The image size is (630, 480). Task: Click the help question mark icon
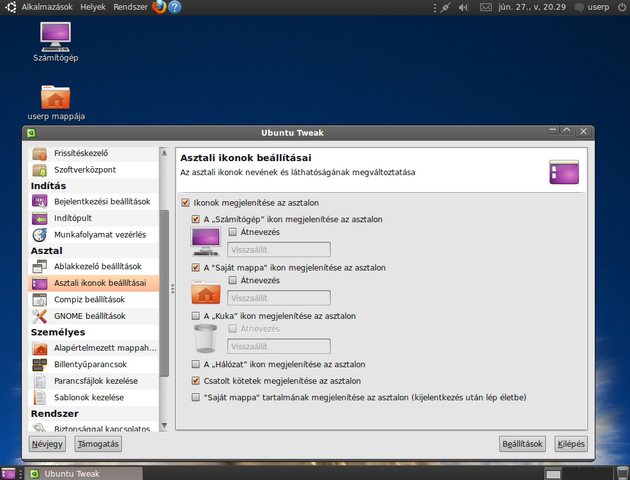point(174,7)
